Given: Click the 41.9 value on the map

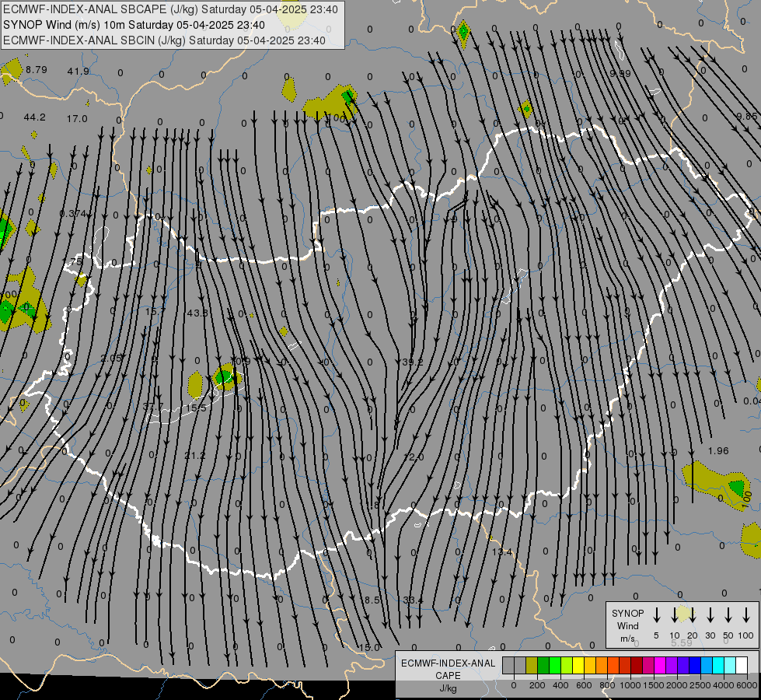Looking at the screenshot, I should pos(79,72).
